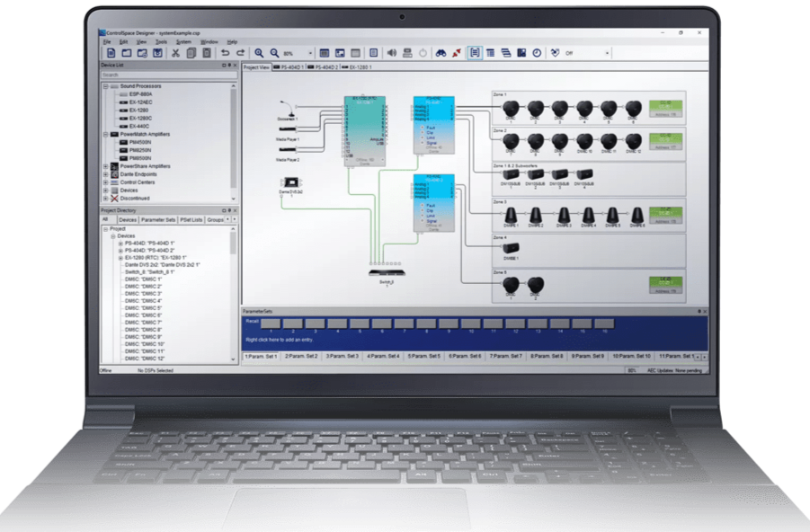Select the Switch_8 network switch in diagram
Image resolution: width=810 pixels, height=532 pixels.
(x=387, y=270)
